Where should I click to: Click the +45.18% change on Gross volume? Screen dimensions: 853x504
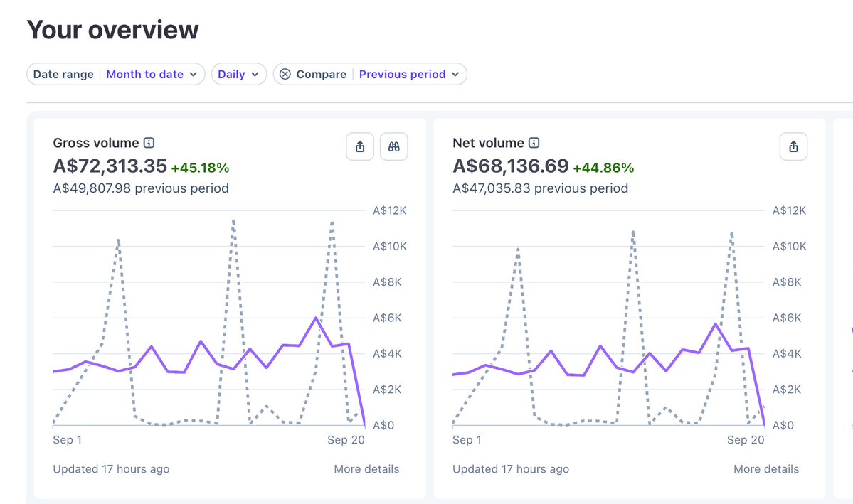click(200, 168)
